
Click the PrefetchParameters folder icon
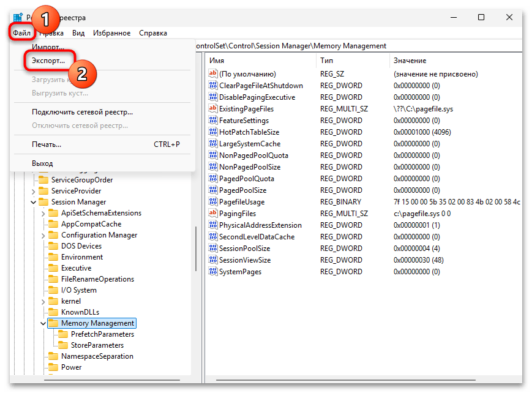pyautogui.click(x=63, y=334)
